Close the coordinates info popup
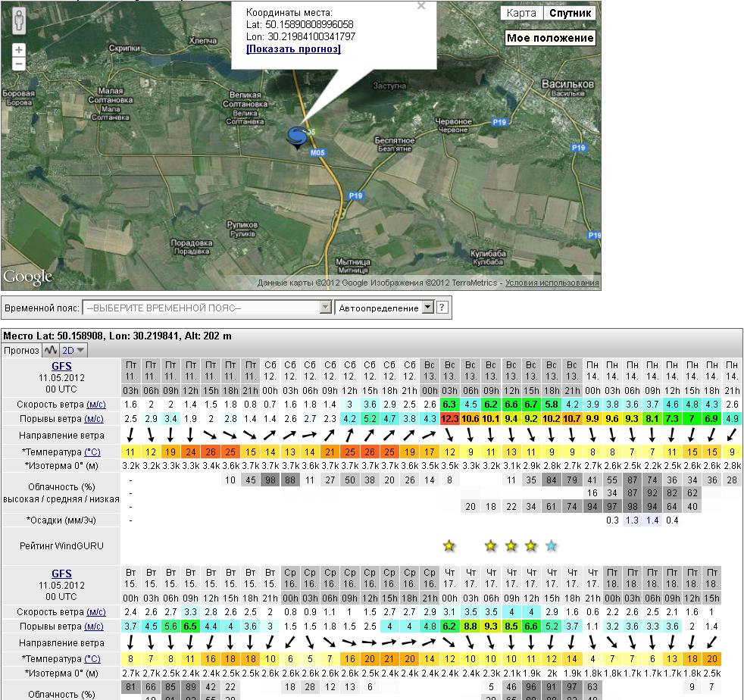Viewport: 744px width, 700px height. [421, 6]
